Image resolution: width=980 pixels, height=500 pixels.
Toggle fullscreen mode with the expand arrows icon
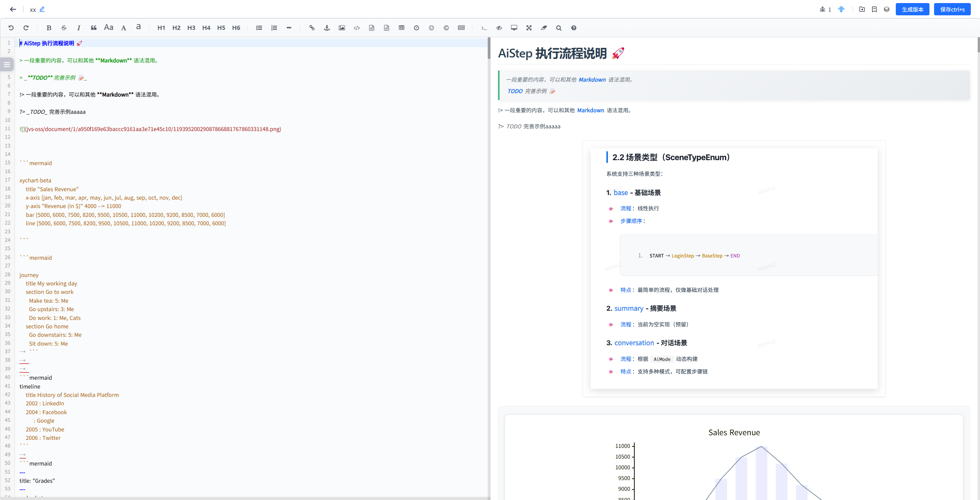pos(529,28)
